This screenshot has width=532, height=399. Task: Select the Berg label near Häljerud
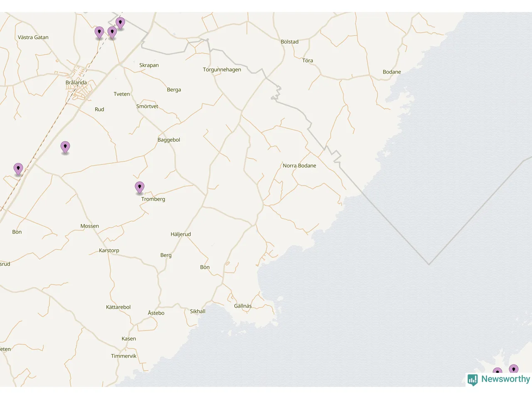pyautogui.click(x=166, y=255)
